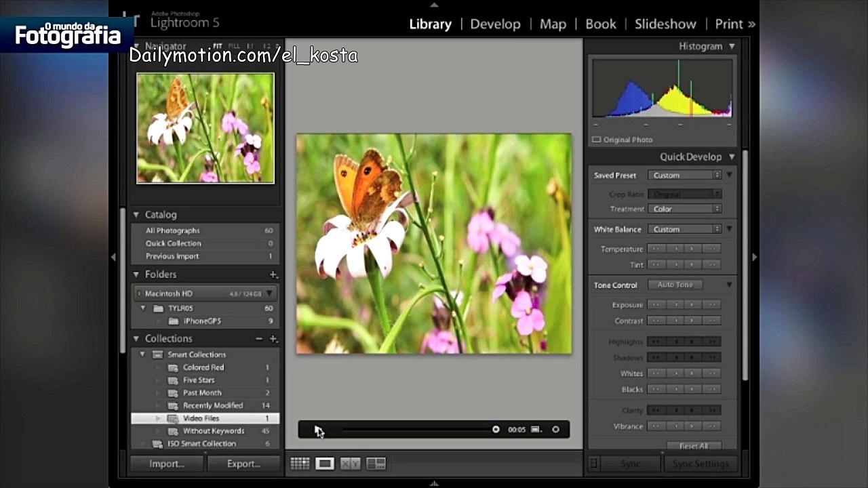This screenshot has height=488, width=868.
Task: Add a new folder with Folders plus icon
Action: 273,274
